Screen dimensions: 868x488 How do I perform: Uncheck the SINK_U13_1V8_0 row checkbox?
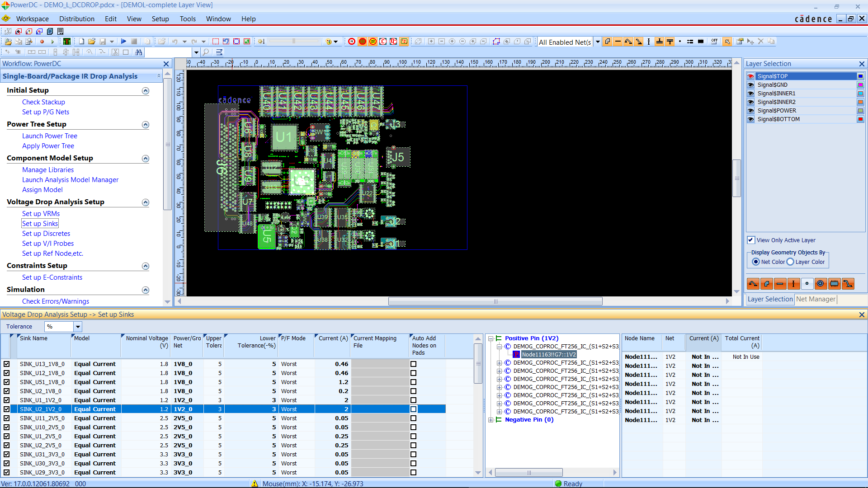[6, 364]
